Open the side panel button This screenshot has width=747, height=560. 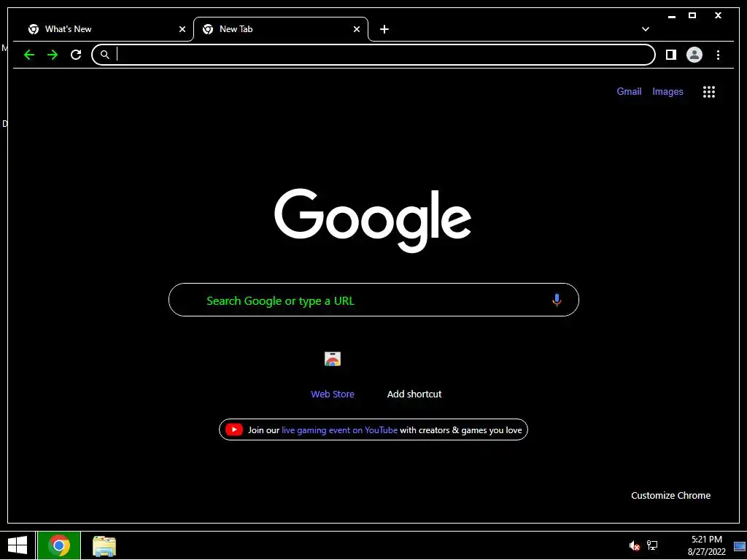pos(671,55)
